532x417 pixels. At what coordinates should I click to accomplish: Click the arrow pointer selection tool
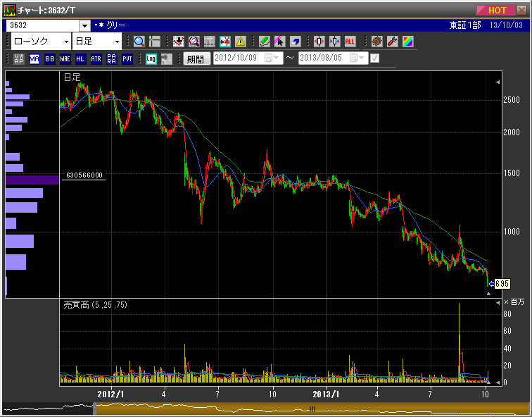[x=279, y=42]
